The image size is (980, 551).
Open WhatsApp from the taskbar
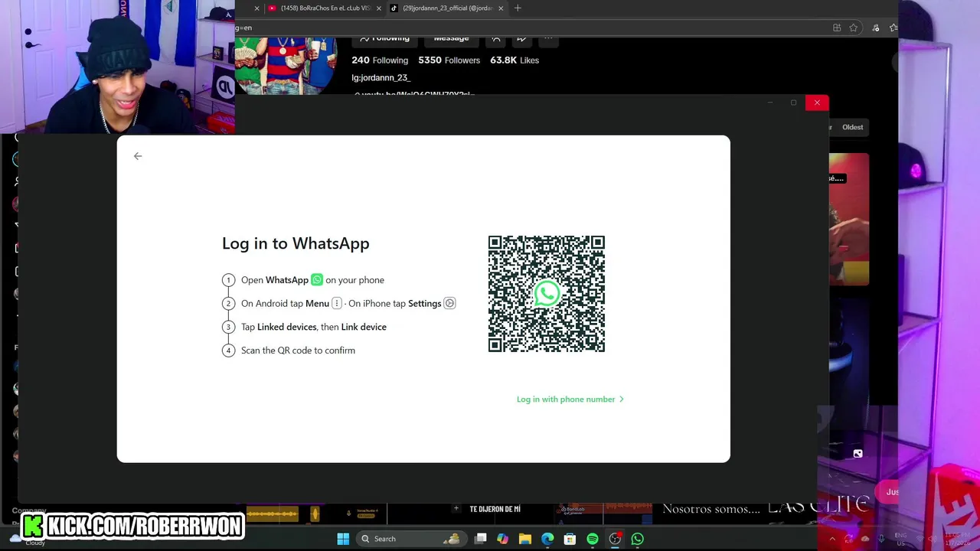pos(637,539)
